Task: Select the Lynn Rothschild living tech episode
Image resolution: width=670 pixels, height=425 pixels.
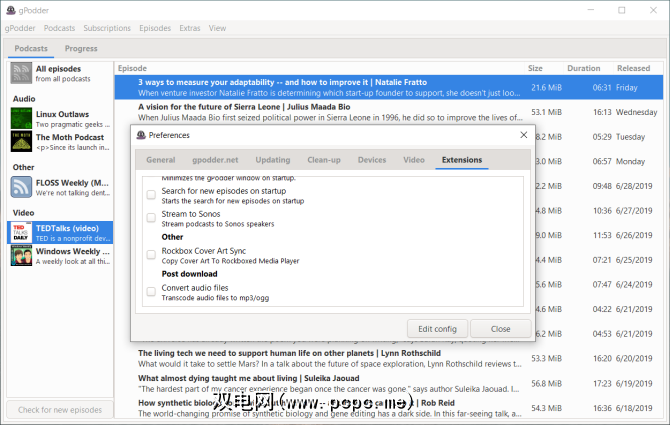Action: [x=388, y=358]
